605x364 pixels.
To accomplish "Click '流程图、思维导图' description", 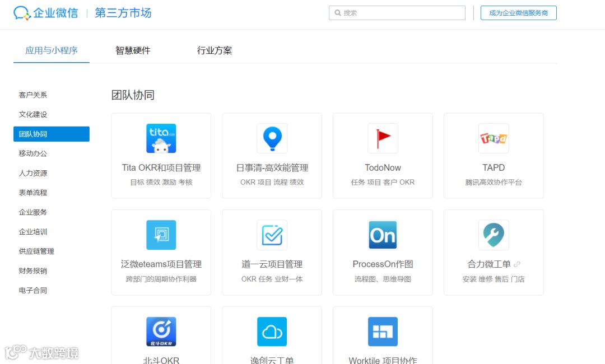I will point(383,279).
